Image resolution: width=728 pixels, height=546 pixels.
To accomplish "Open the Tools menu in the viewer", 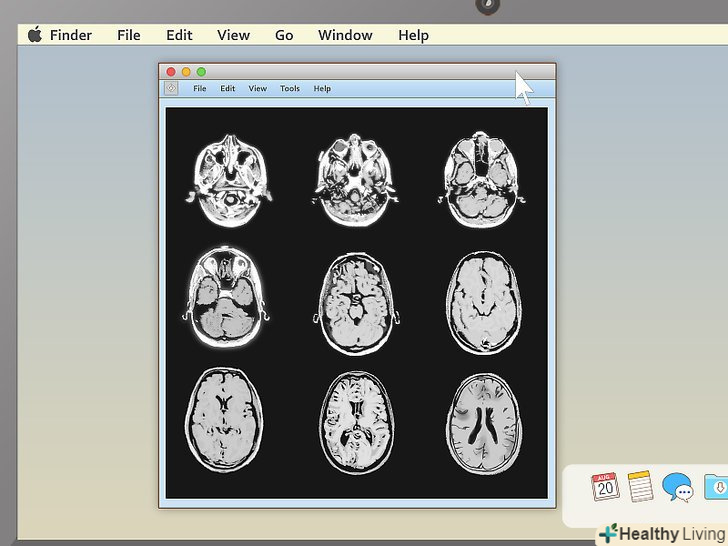I will (x=290, y=89).
